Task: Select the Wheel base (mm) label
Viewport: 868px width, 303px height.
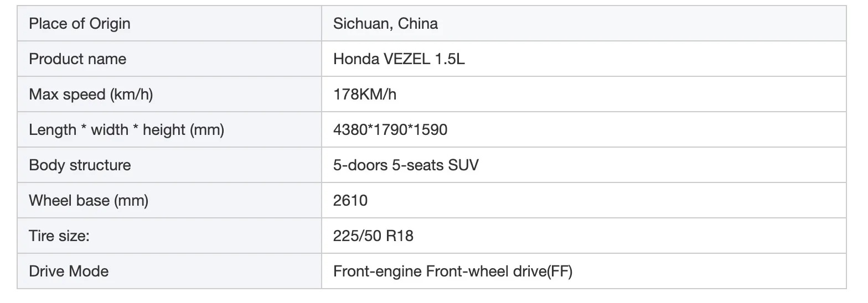Action: 89,201
